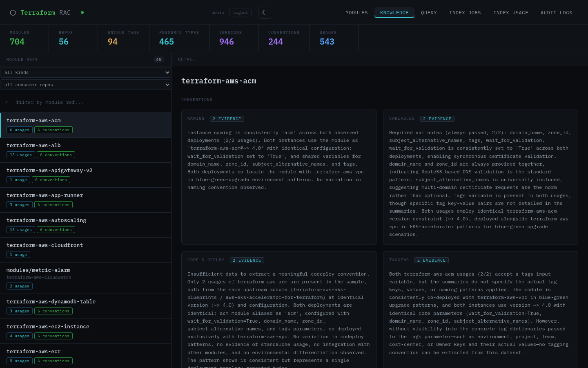Open the 'all consumer repos' dropdown
Viewport: 588px width, 368px height.
coord(85,85)
